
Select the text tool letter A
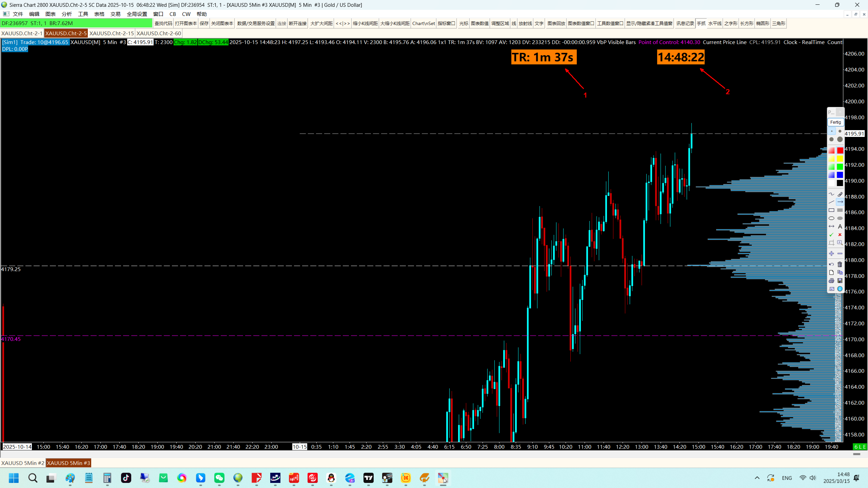[x=840, y=226]
